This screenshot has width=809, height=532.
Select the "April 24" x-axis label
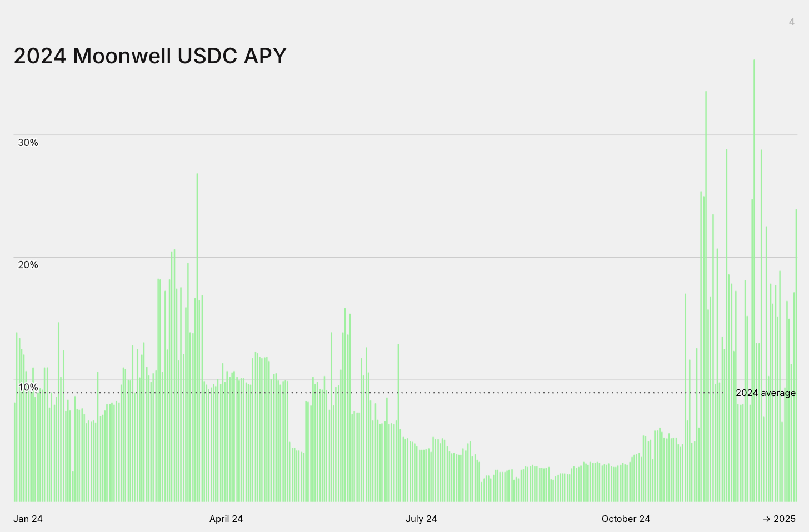click(x=226, y=519)
